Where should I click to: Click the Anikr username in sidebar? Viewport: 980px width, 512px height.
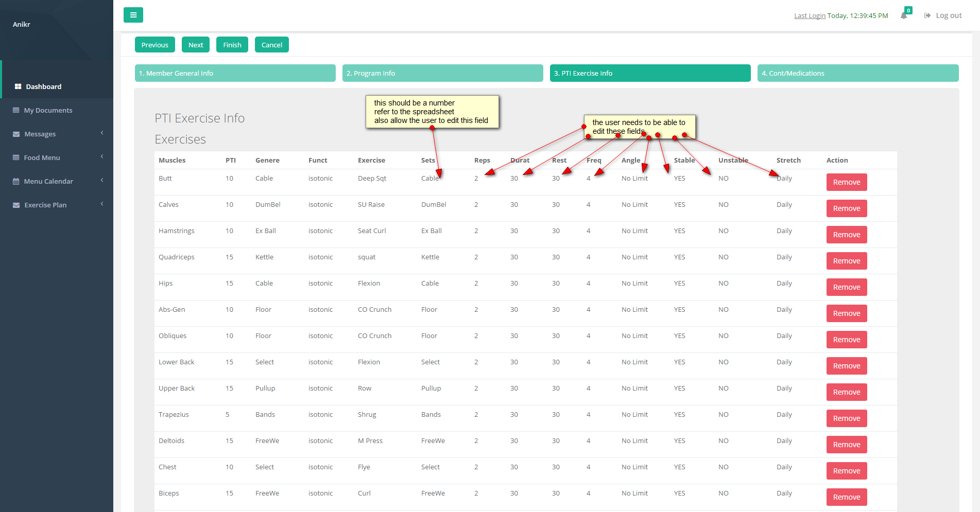pos(22,24)
